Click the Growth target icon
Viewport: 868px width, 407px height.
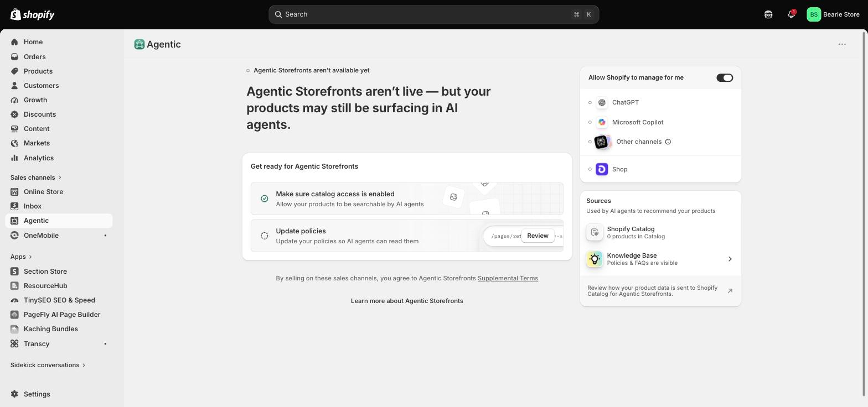point(14,100)
